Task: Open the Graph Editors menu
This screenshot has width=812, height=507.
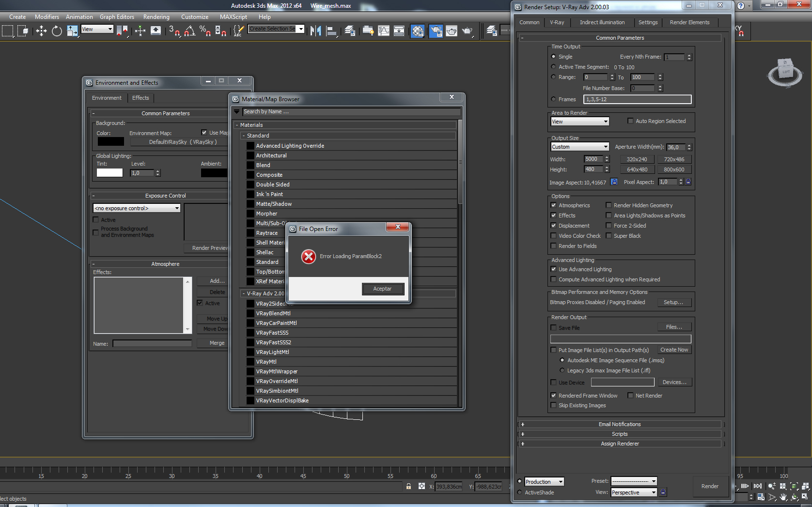Action: coord(117,17)
